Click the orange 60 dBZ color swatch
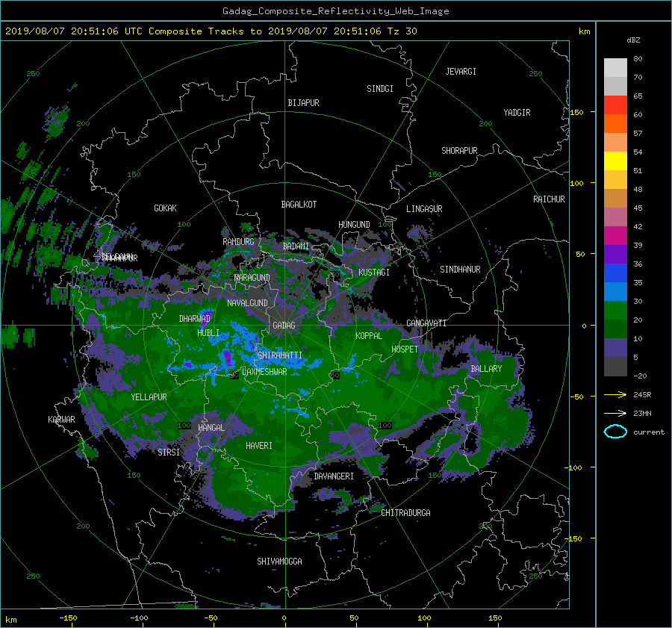672x628 pixels. click(x=615, y=123)
